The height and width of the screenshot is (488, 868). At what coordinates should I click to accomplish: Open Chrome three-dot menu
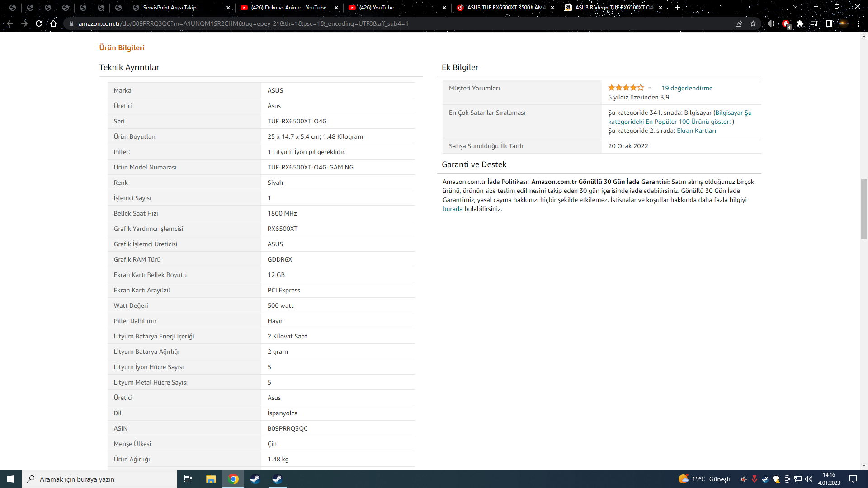click(858, 23)
